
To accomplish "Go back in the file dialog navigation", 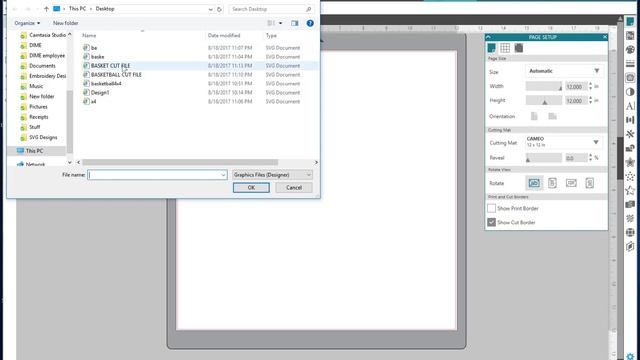I will pos(15,9).
